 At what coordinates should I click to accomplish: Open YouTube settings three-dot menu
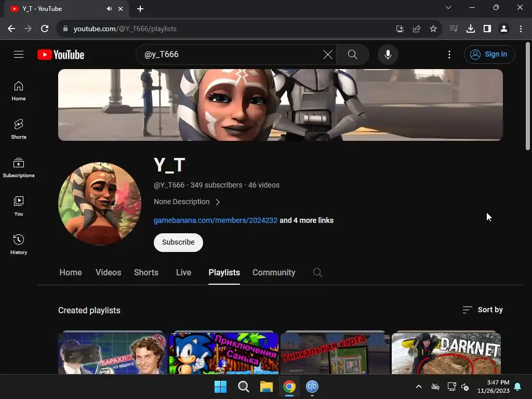tap(449, 54)
